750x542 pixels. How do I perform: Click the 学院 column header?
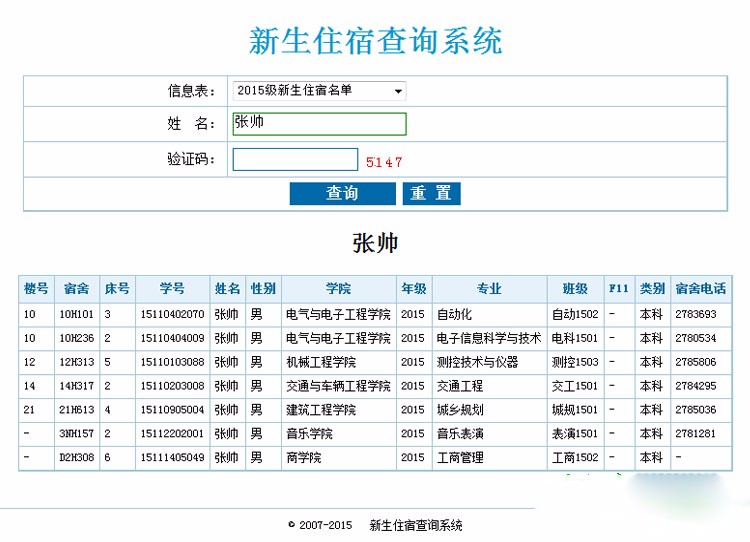[339, 288]
